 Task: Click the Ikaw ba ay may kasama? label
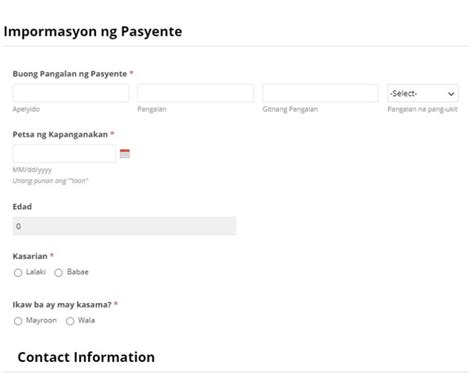coord(62,305)
